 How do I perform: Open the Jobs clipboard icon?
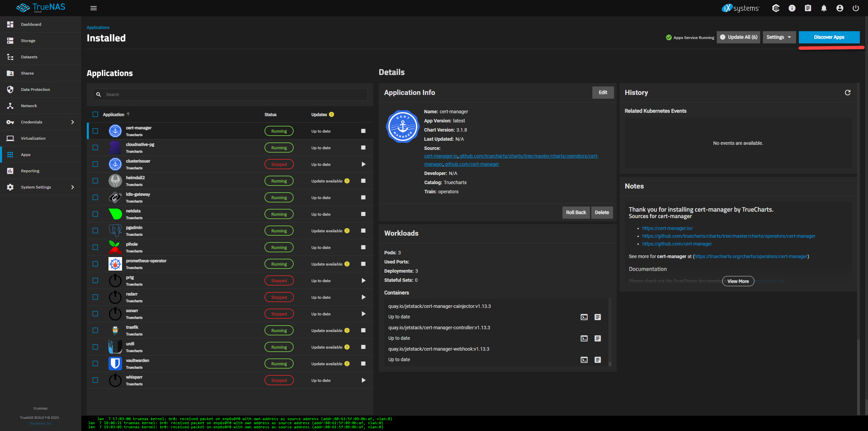coord(808,8)
